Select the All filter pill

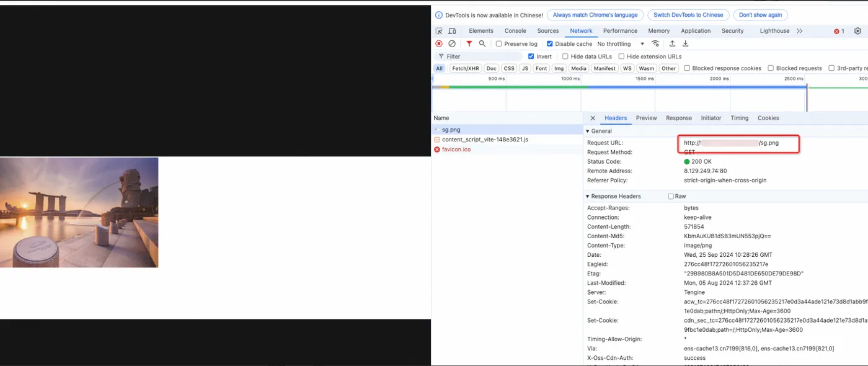click(440, 68)
